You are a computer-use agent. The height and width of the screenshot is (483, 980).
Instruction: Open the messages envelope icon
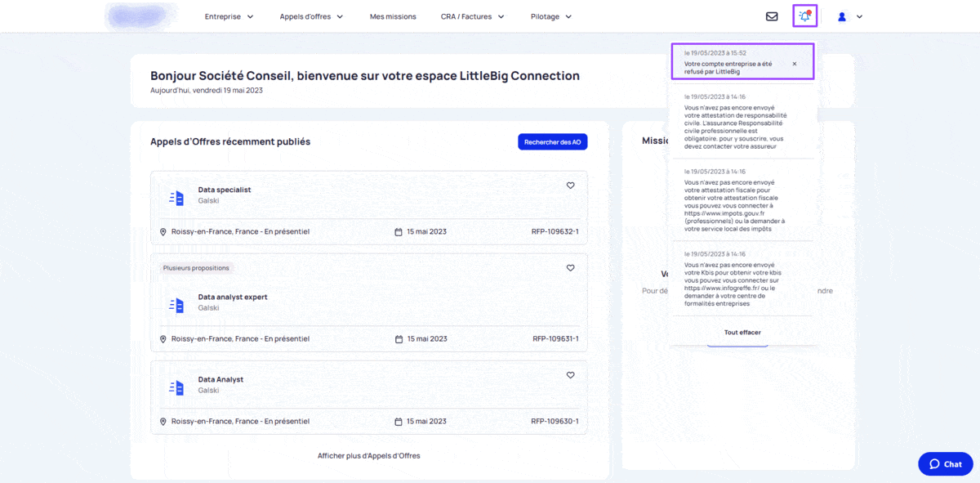pyautogui.click(x=772, y=16)
